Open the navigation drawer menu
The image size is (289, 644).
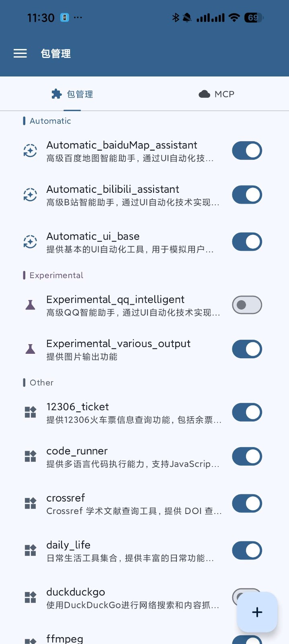(x=20, y=53)
